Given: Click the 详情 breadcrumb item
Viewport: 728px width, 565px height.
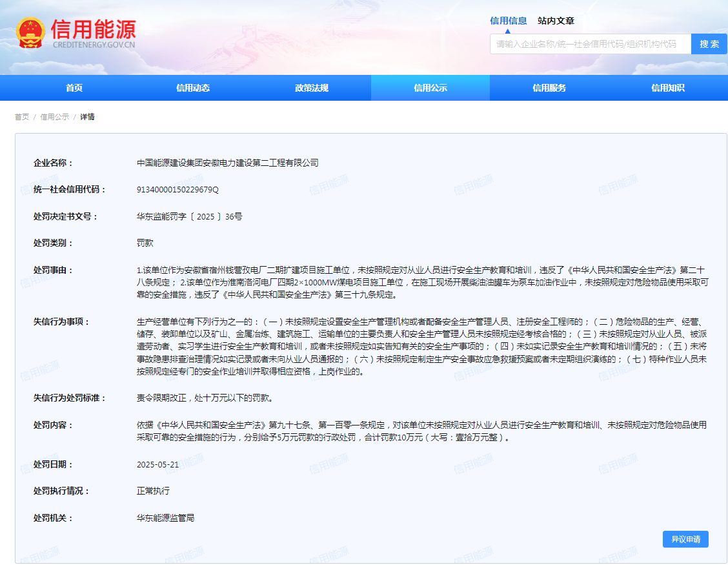Looking at the screenshot, I should [87, 117].
